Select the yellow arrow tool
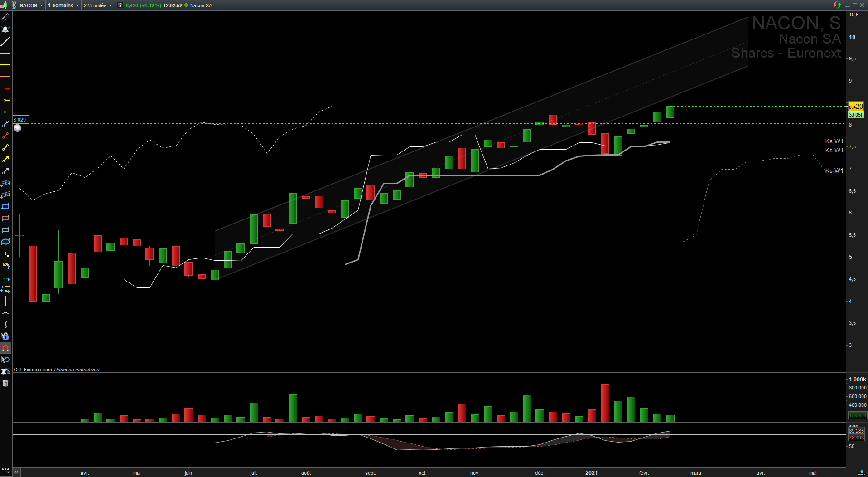 coord(5,159)
